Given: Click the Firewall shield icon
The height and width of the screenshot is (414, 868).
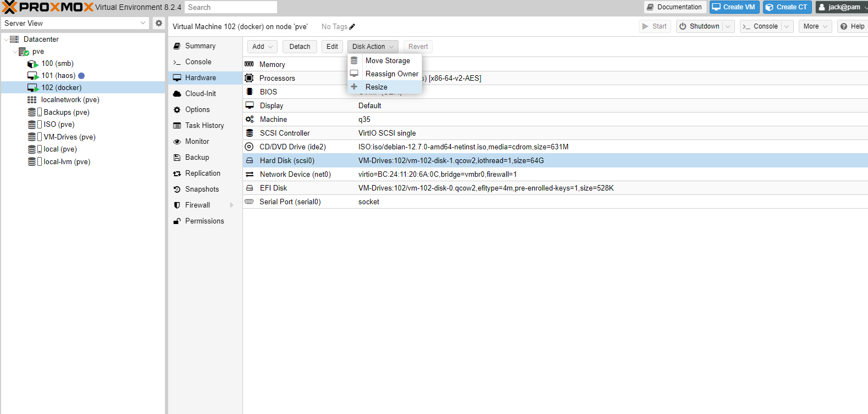Looking at the screenshot, I should [x=177, y=205].
